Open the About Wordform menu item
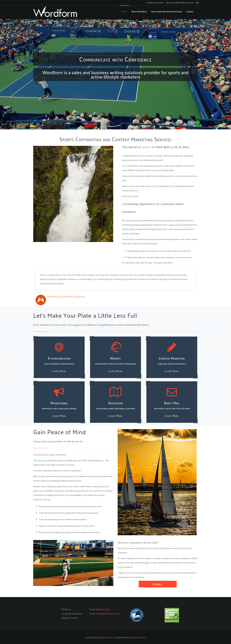This screenshot has width=231, height=644. point(139,12)
